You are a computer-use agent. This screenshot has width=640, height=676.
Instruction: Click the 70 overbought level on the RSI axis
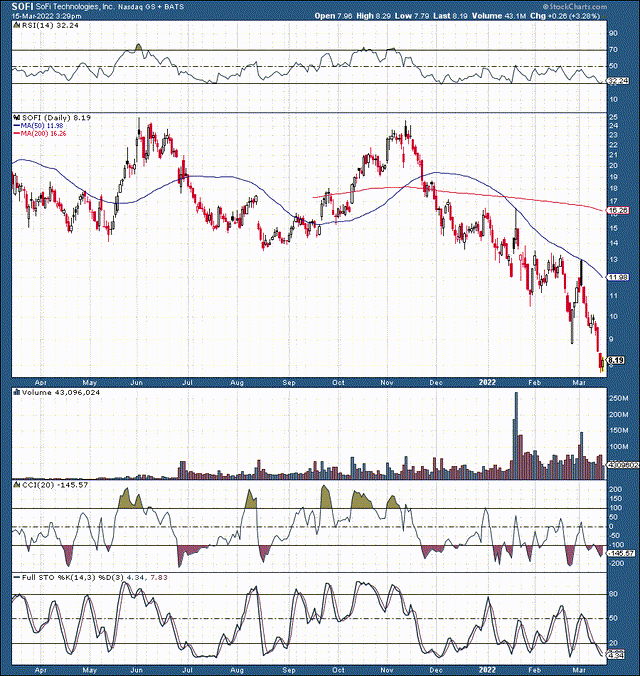[613, 50]
